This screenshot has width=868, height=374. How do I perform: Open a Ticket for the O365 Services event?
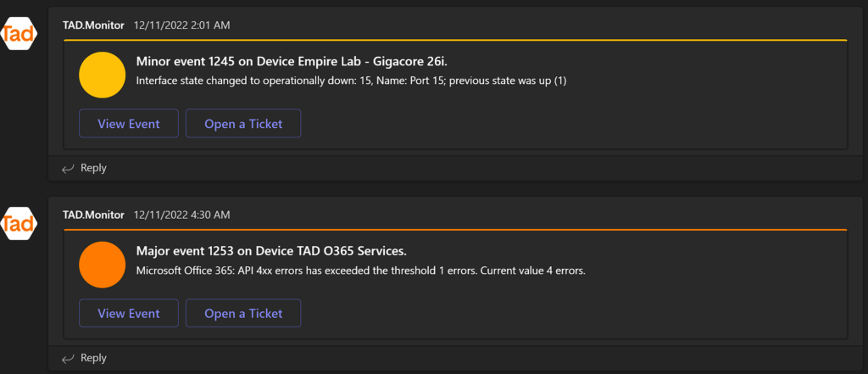(243, 313)
